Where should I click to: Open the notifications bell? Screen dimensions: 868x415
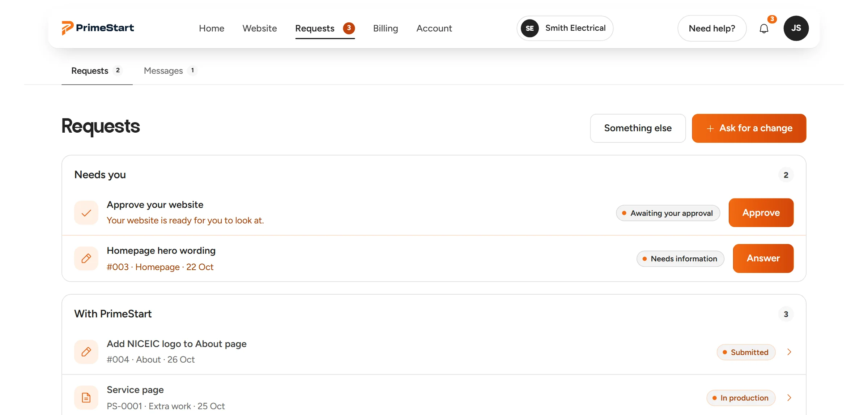coord(763,29)
